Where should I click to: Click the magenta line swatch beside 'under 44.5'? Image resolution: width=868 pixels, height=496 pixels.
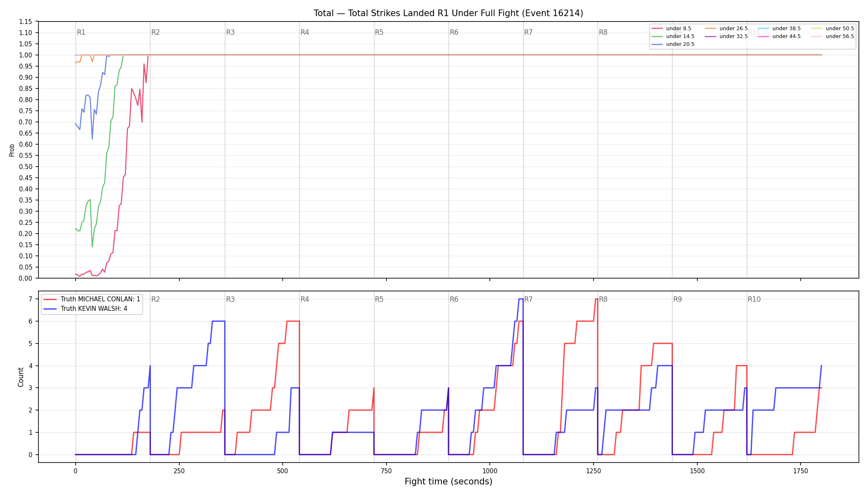763,36
